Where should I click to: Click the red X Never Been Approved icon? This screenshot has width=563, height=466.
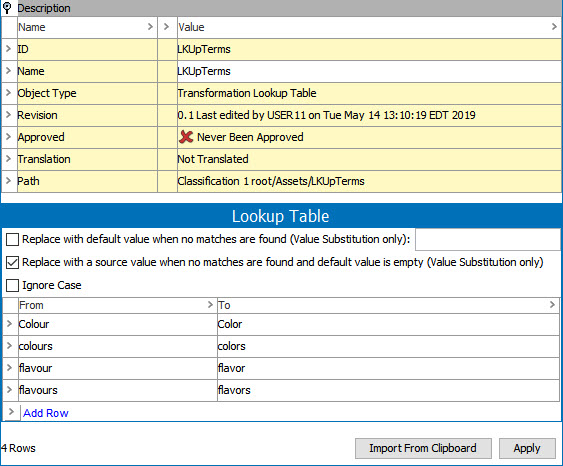click(x=186, y=137)
